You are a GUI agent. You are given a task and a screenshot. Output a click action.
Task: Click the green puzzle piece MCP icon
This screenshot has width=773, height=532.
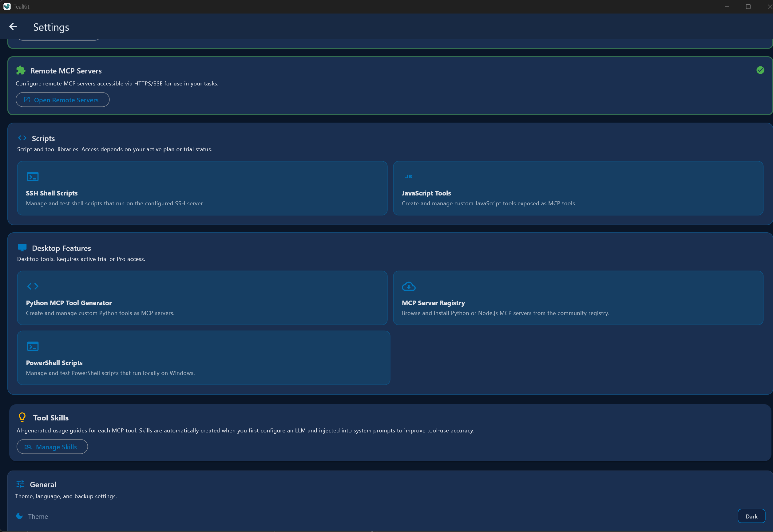click(21, 70)
